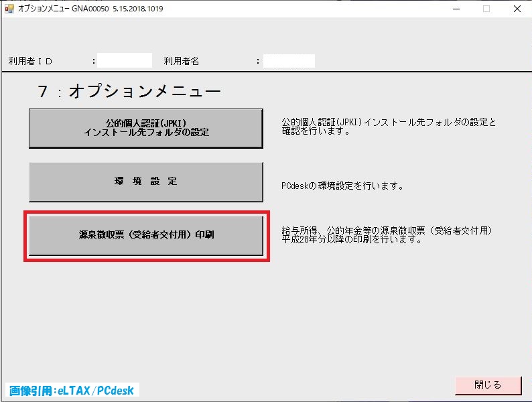Image resolution: width=532 pixels, height=402 pixels.
Task: Click JPKI folder description text 確認を行います。
Action: pyautogui.click(x=316, y=131)
